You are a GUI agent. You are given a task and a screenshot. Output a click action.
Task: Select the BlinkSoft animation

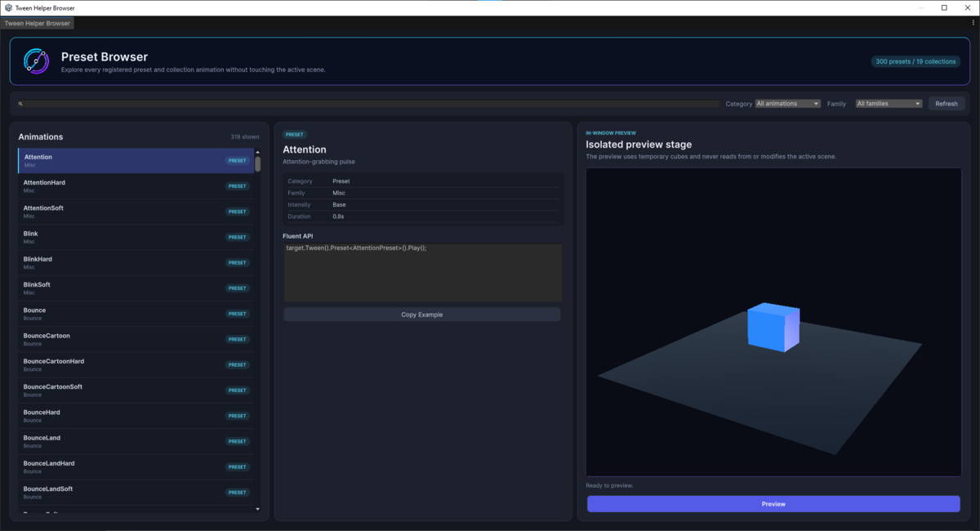coord(136,288)
